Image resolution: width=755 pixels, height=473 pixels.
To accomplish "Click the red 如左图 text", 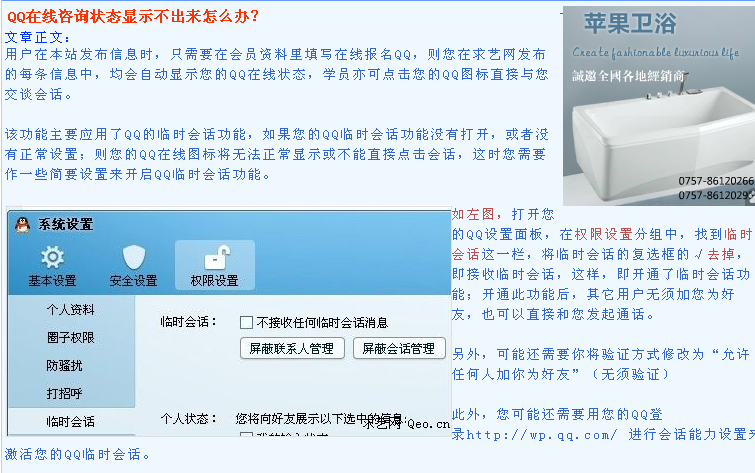I will [x=473, y=214].
